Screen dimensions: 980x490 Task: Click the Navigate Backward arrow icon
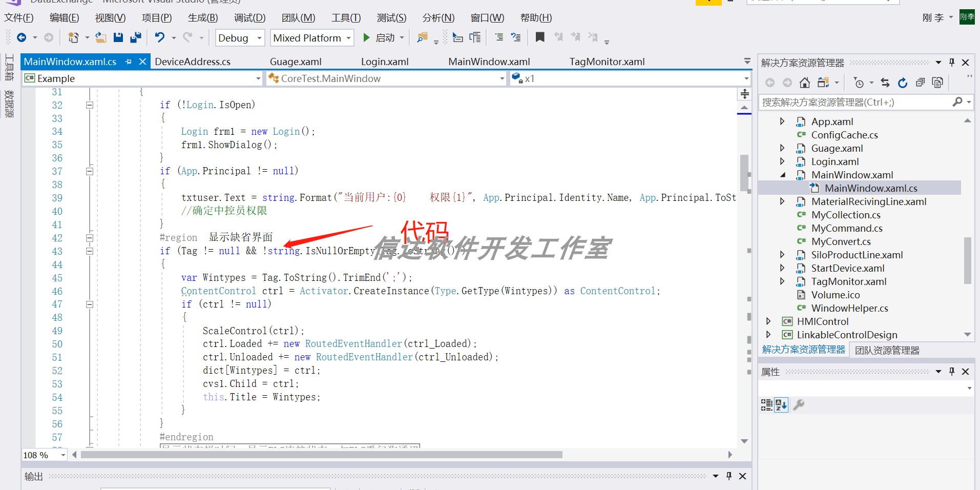point(22,37)
